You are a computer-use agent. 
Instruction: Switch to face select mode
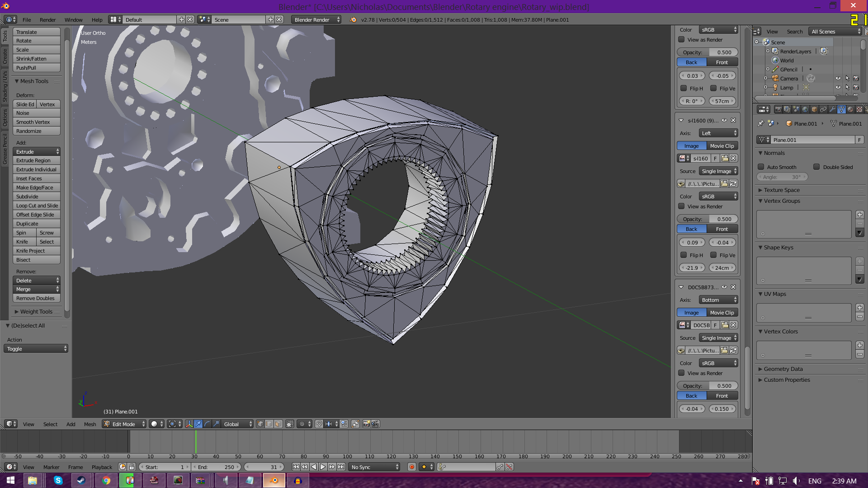278,424
